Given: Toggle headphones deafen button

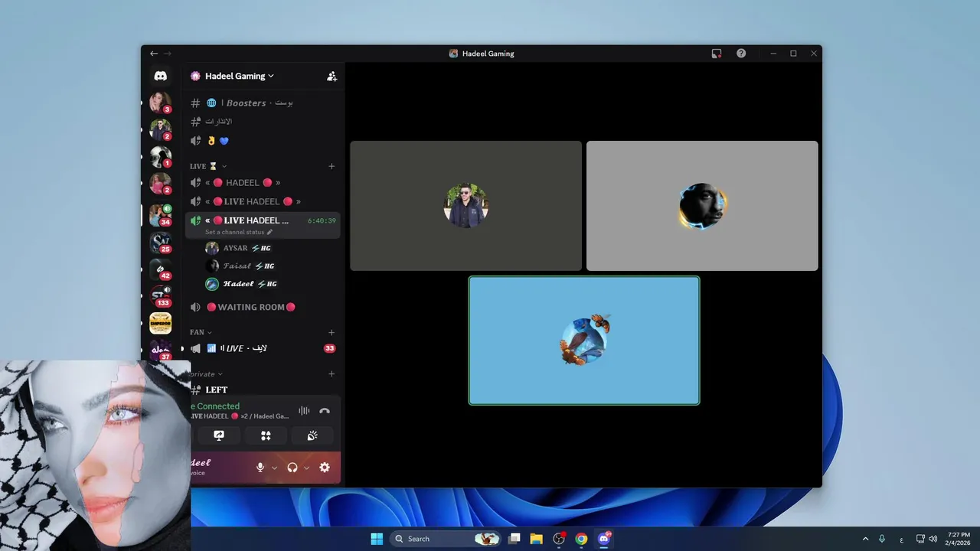Looking at the screenshot, I should click(292, 468).
